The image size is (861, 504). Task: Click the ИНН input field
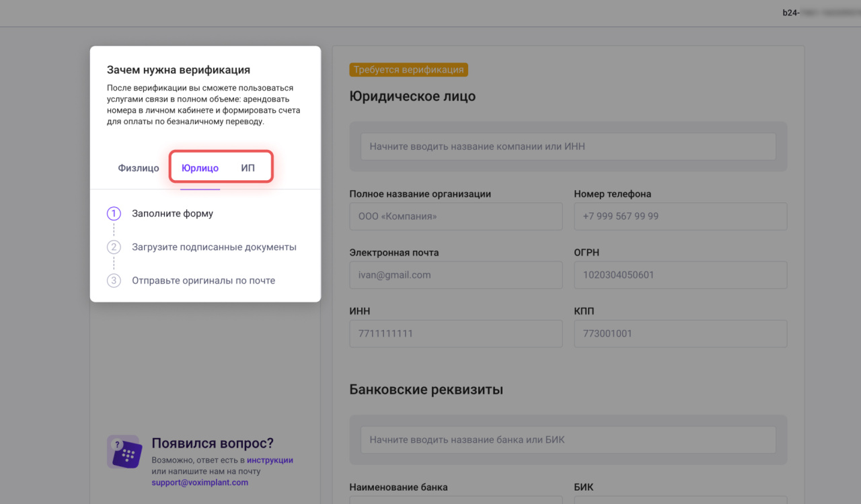tap(456, 333)
